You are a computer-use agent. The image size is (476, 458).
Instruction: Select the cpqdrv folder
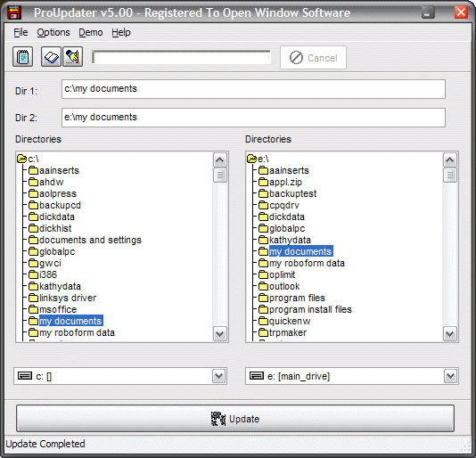pyautogui.click(x=279, y=205)
